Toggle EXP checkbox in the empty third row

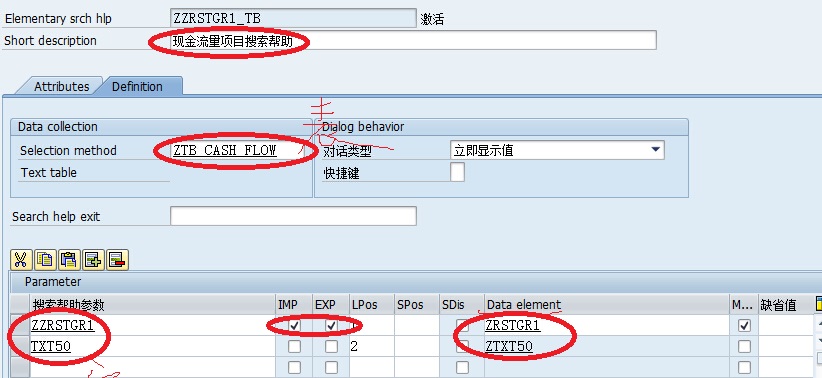pos(331,368)
